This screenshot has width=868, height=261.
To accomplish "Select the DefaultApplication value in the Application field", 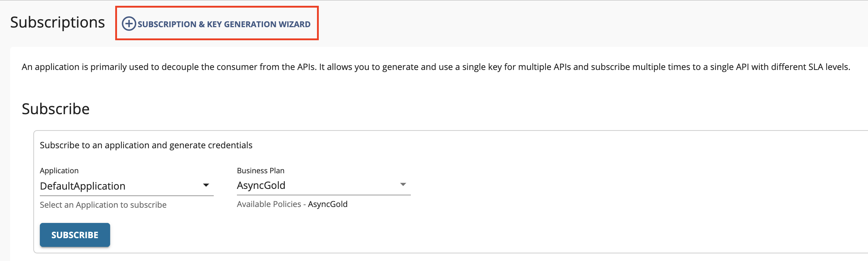I will (83, 186).
